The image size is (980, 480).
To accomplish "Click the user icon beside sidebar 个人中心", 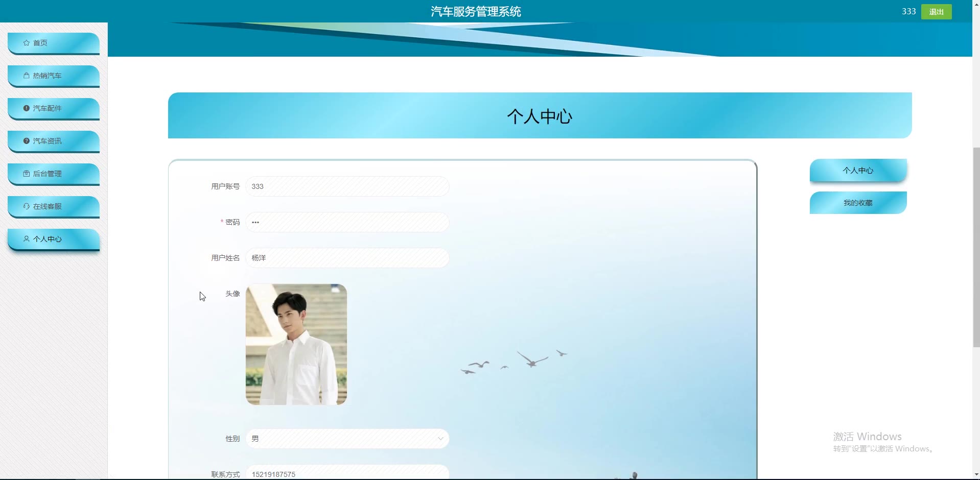I will point(27,239).
